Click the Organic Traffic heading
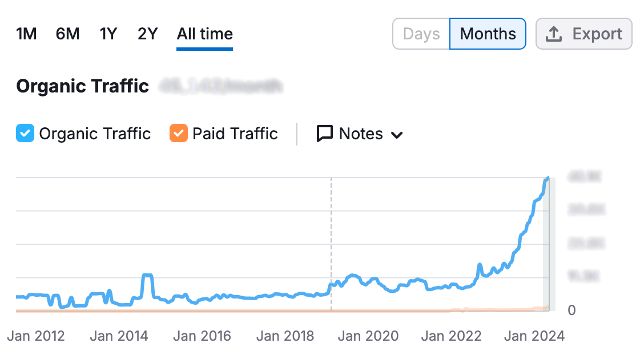The image size is (644, 363). point(82,86)
